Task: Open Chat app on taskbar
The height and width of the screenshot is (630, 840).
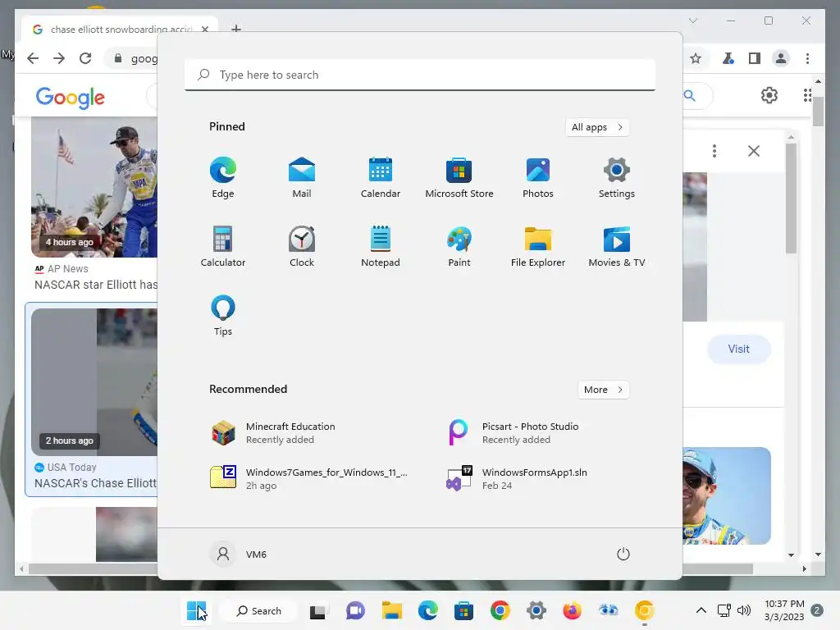Action: tap(355, 610)
